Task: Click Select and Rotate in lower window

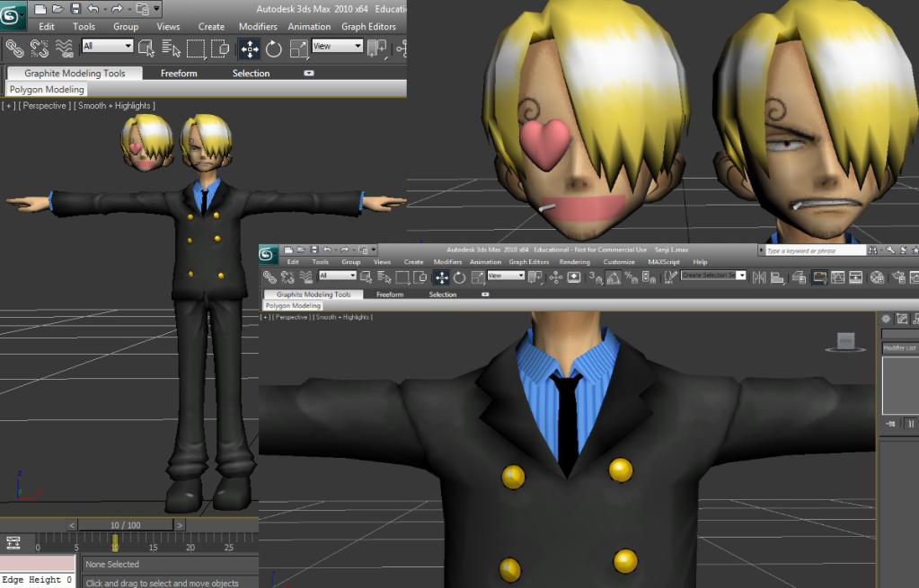Action: click(460, 277)
